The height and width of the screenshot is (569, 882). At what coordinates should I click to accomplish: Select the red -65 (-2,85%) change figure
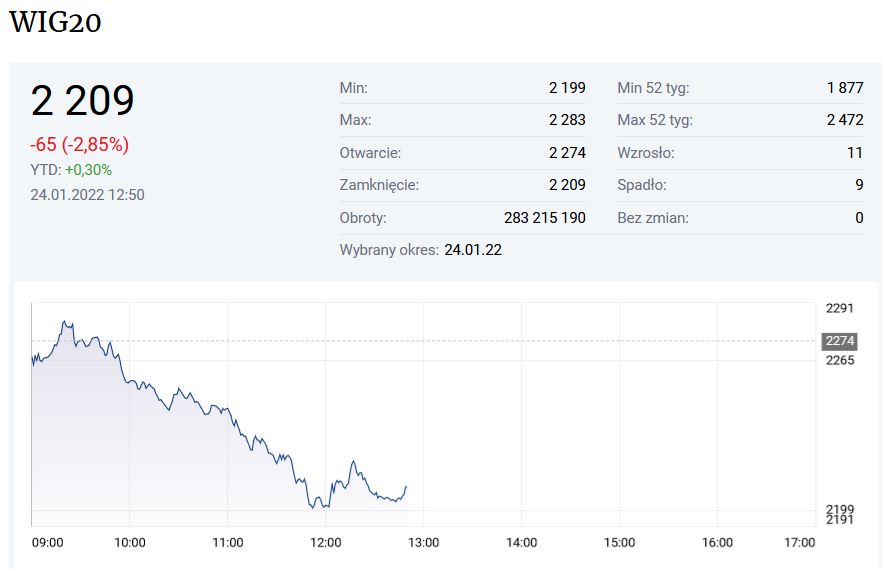click(x=80, y=144)
